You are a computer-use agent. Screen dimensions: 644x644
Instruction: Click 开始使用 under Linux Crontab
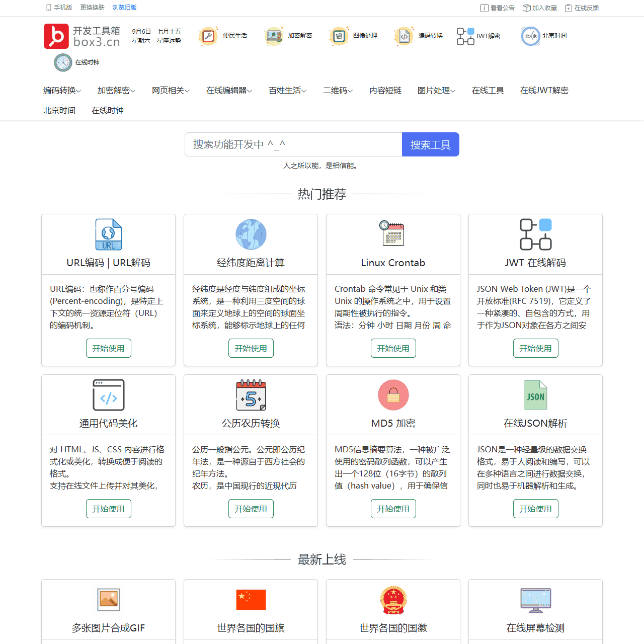tap(393, 348)
